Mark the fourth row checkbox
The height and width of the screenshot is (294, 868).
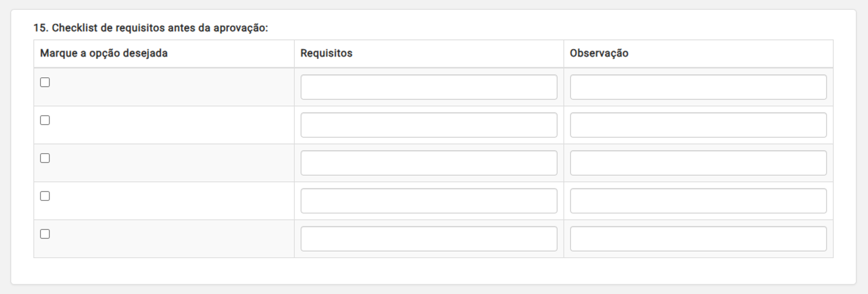coord(45,196)
